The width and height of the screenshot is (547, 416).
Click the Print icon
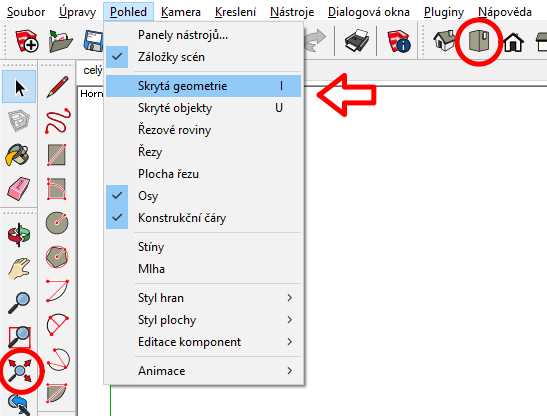(x=357, y=41)
